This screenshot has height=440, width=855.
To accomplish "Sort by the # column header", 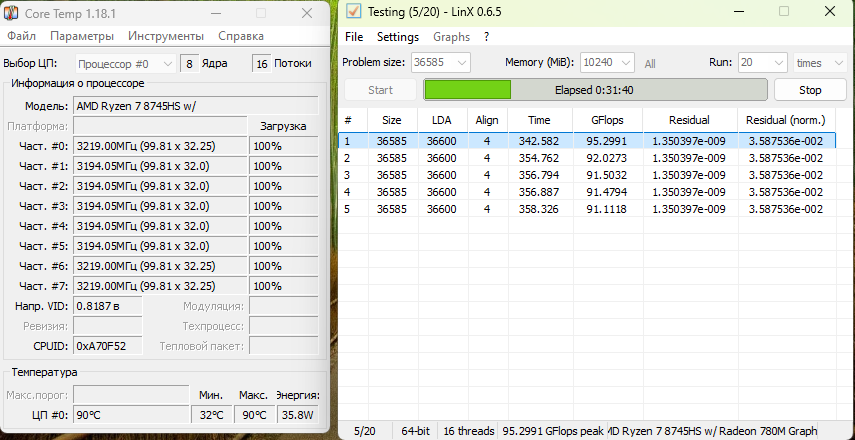I will point(353,120).
